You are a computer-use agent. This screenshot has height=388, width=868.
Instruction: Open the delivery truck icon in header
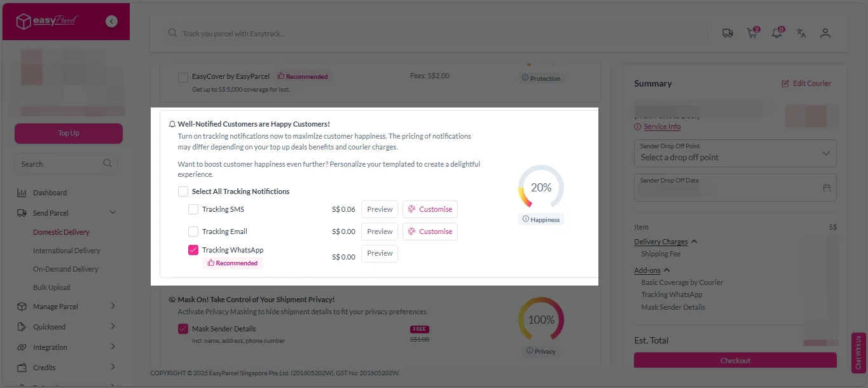pyautogui.click(x=728, y=33)
